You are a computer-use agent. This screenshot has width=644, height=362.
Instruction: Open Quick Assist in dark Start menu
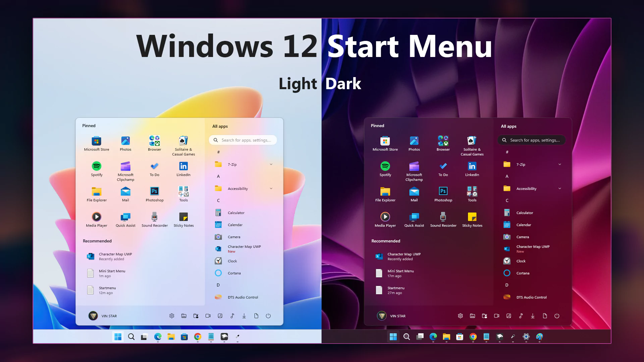pos(414,220)
